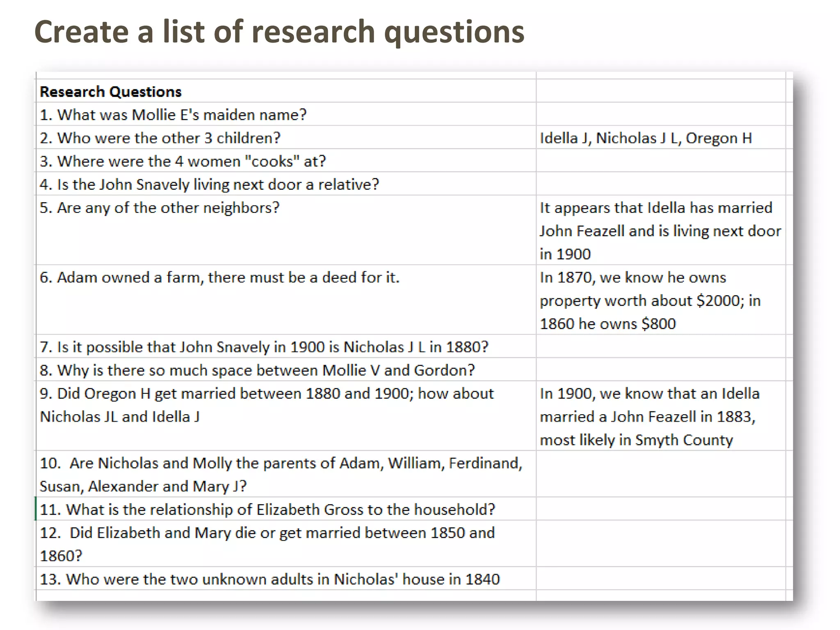840x630 pixels.
Task: Select the cell '10. Are Nicholas and Molly the parents of Adam'
Action: pos(286,474)
